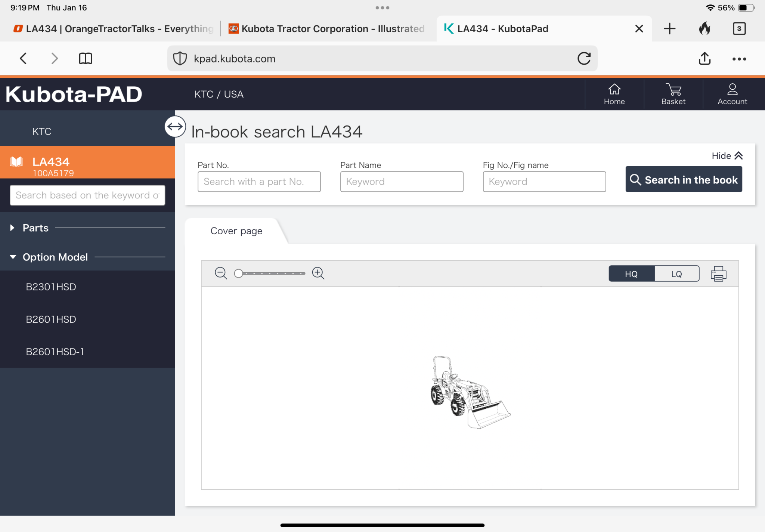
Task: Tap the privacy shield icon in address bar
Action: (180, 59)
